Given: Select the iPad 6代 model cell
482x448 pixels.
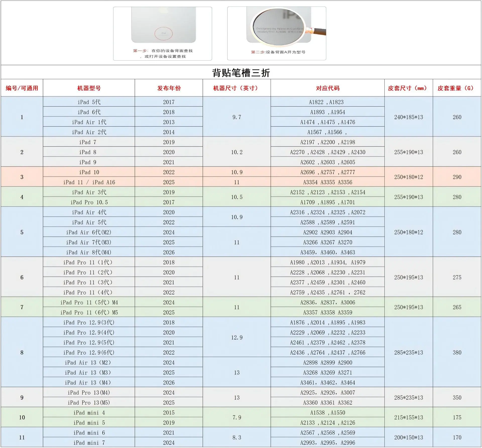Looking at the screenshot, I should pyautogui.click(x=89, y=112).
